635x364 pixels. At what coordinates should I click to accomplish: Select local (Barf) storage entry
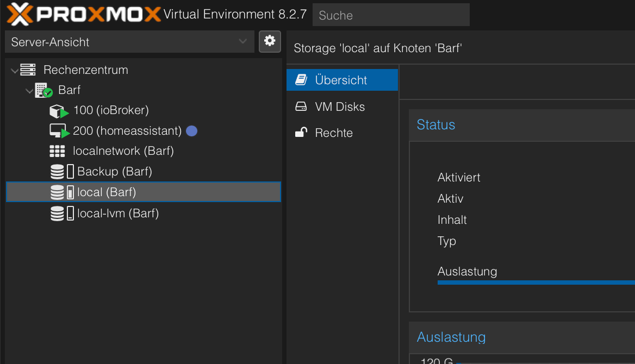coord(107,192)
